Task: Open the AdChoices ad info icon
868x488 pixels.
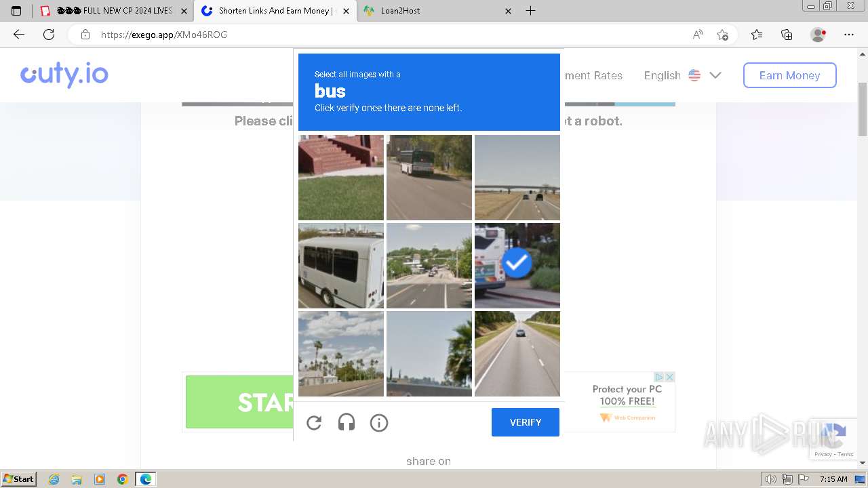Action: pos(658,377)
